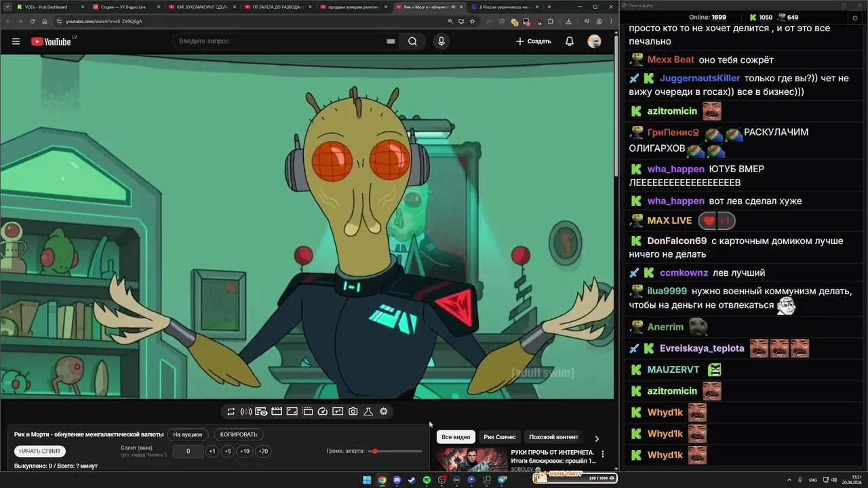Screen dimensions: 868x488
Task: Open more options for the SOBOLEV video
Action: [x=603, y=453]
